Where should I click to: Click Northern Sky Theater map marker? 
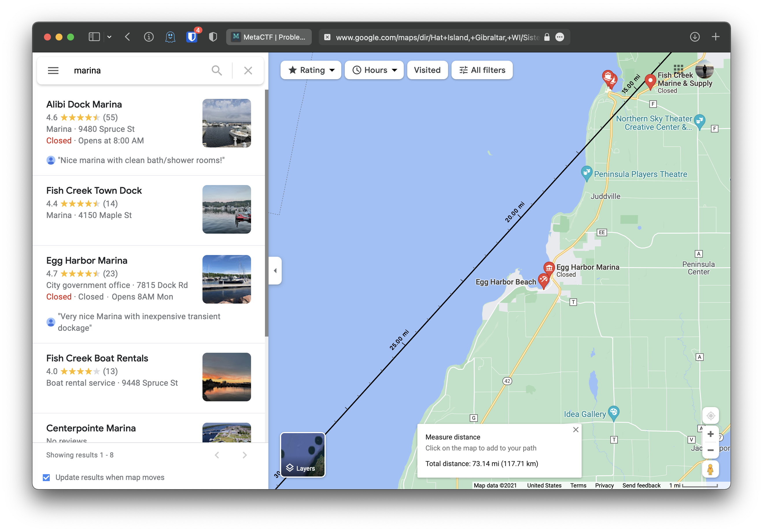click(x=699, y=122)
